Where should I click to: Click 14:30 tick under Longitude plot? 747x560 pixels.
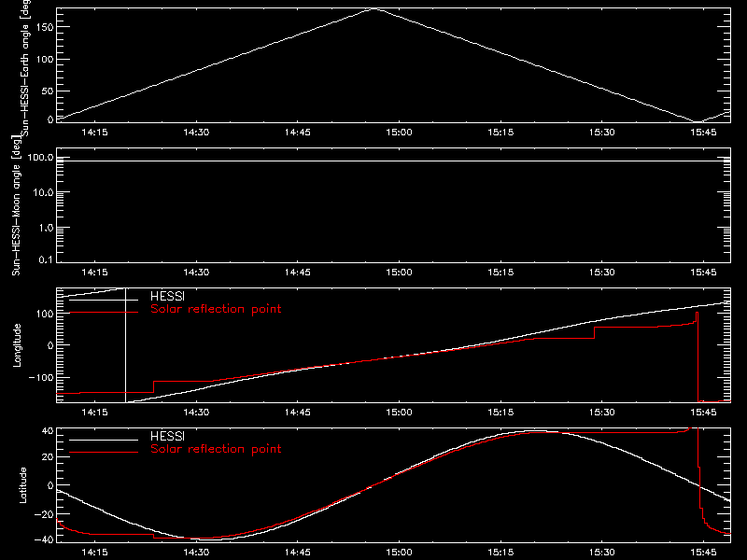coord(196,413)
